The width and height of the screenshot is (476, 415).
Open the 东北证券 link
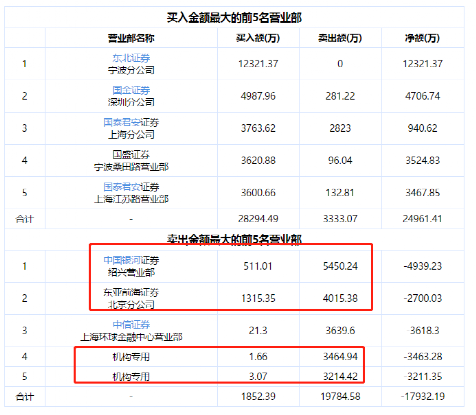click(131, 58)
